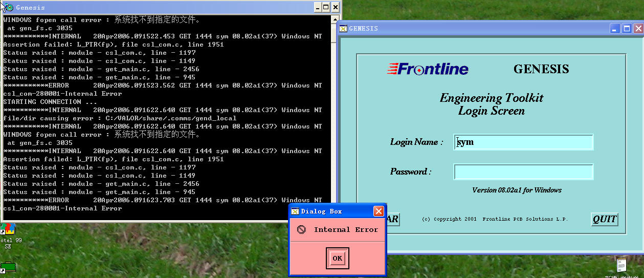644x278 pixels.
Task: Close the Genesis console window
Action: coord(336,7)
